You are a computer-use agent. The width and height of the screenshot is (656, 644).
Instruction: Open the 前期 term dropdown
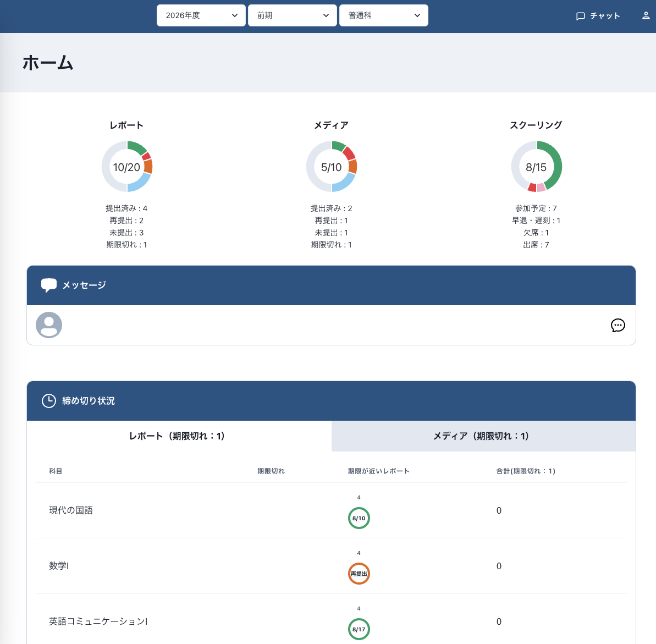pos(292,15)
